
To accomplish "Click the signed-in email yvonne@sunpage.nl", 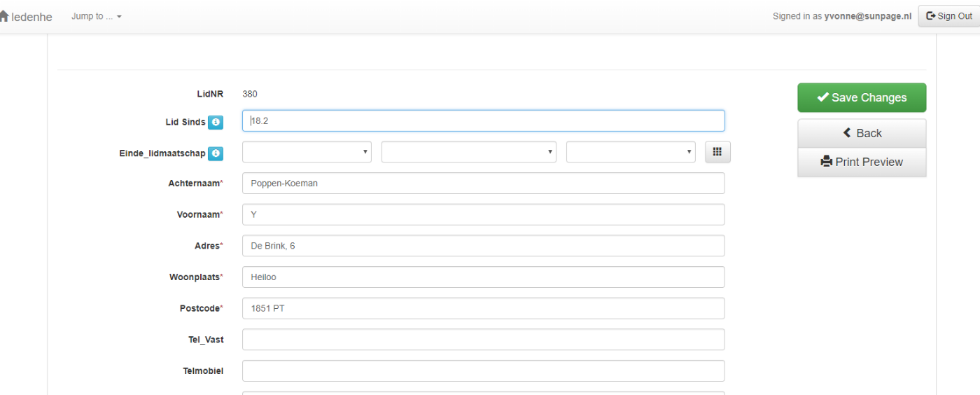I will [x=868, y=16].
